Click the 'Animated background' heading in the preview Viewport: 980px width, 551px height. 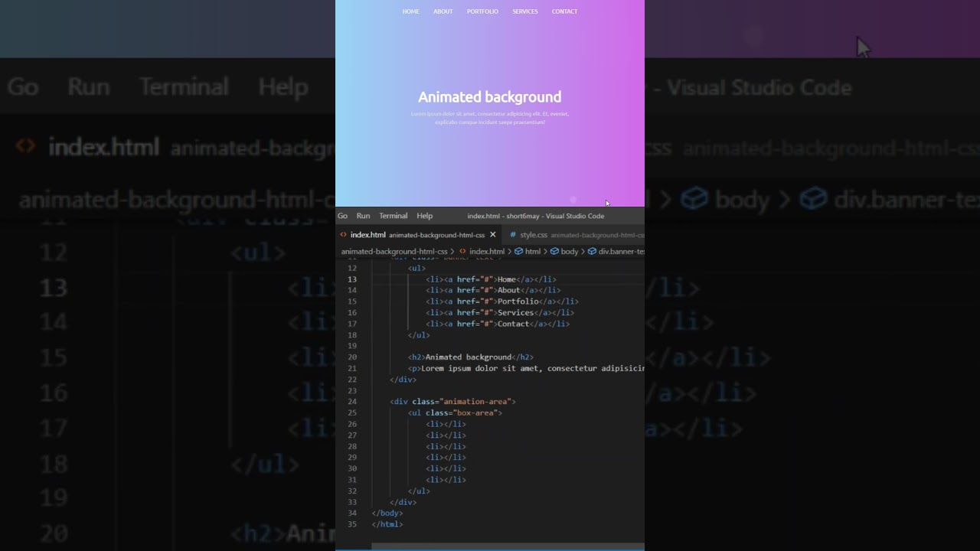489,97
